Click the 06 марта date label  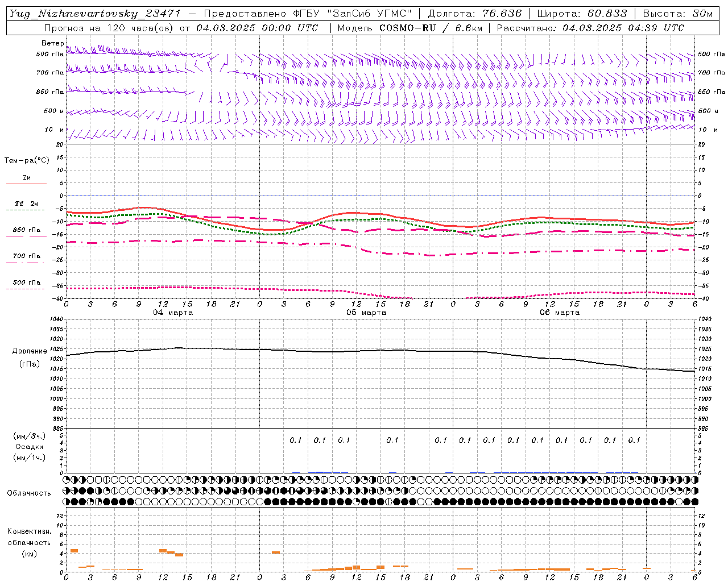click(560, 313)
